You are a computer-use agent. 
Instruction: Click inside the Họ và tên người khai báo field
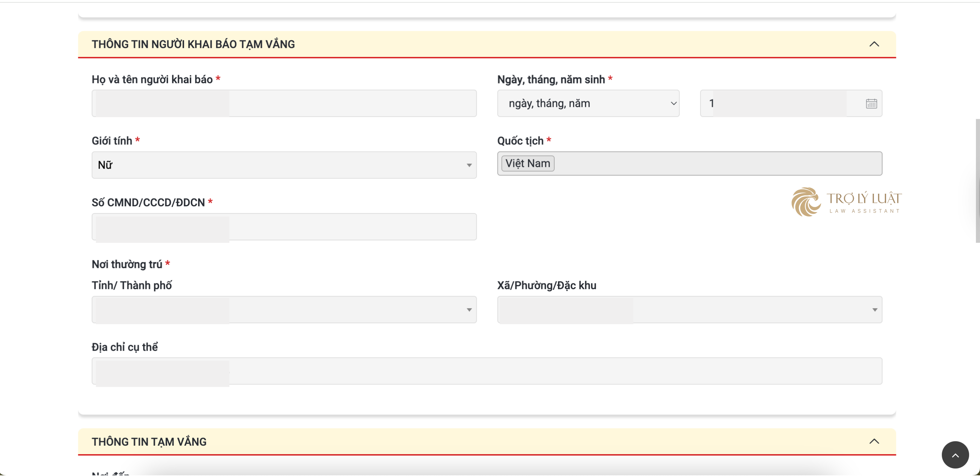click(283, 103)
